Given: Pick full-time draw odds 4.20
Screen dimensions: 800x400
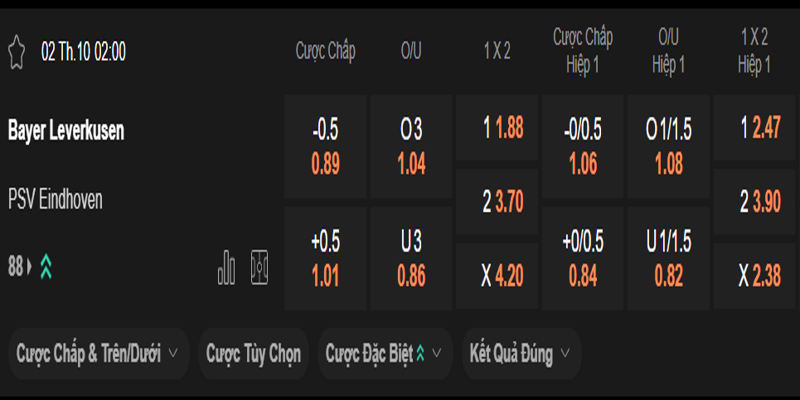Looking at the screenshot, I should click(497, 275).
